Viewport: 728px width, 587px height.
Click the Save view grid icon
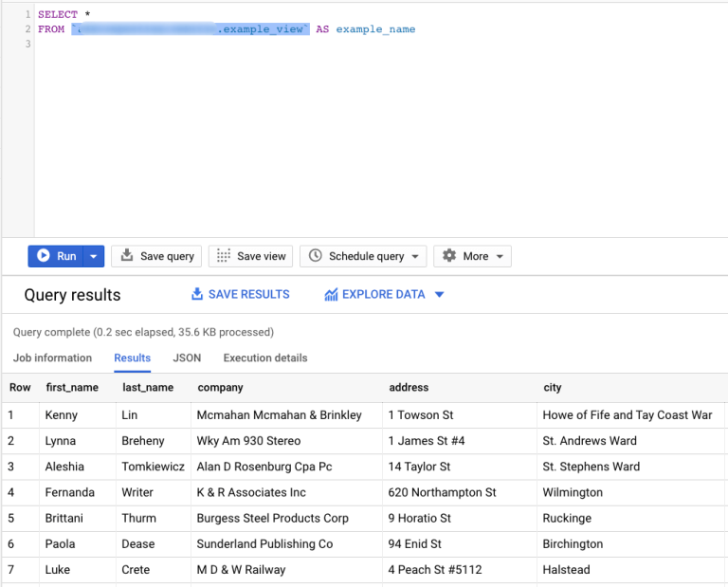coord(224,256)
